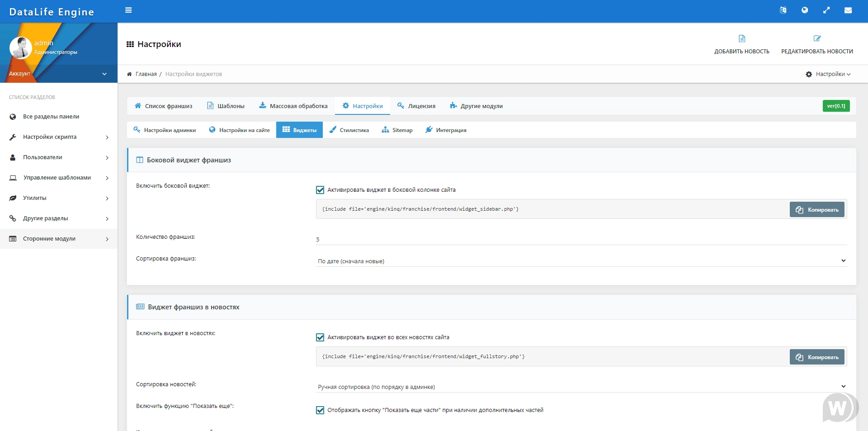Image resolution: width=868 pixels, height=431 pixels.
Task: Click the hamburger menu icon in header
Action: tap(128, 10)
